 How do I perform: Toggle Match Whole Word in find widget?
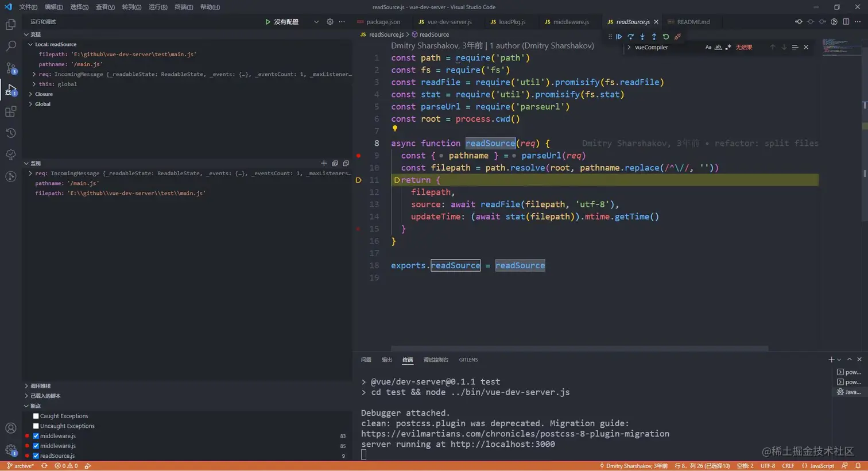[718, 47]
